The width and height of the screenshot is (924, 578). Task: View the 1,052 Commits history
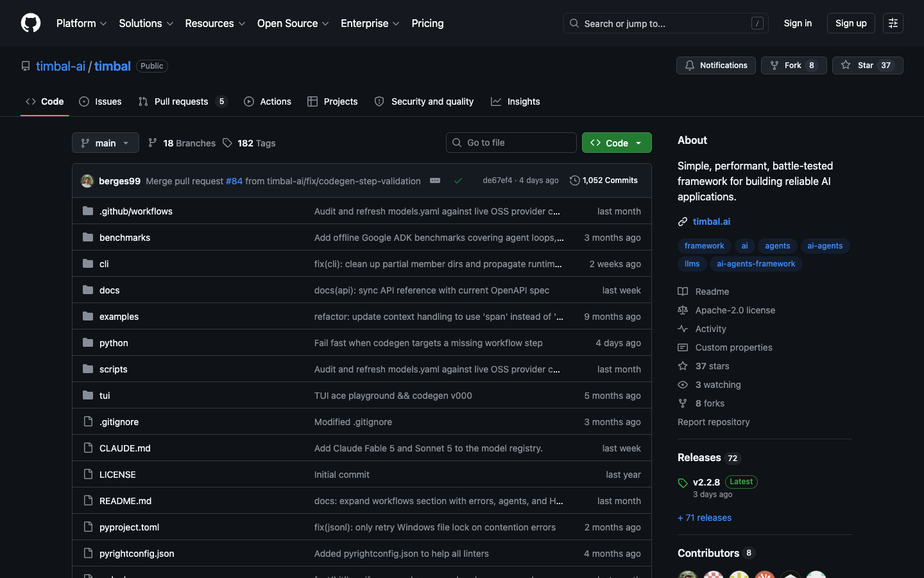[x=604, y=180]
